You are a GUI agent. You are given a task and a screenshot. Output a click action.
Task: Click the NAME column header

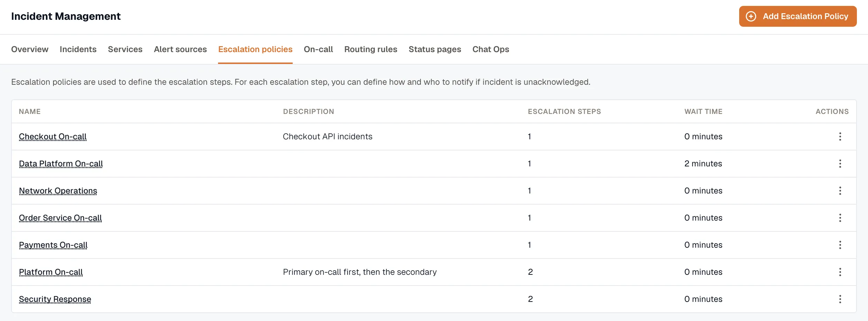30,112
